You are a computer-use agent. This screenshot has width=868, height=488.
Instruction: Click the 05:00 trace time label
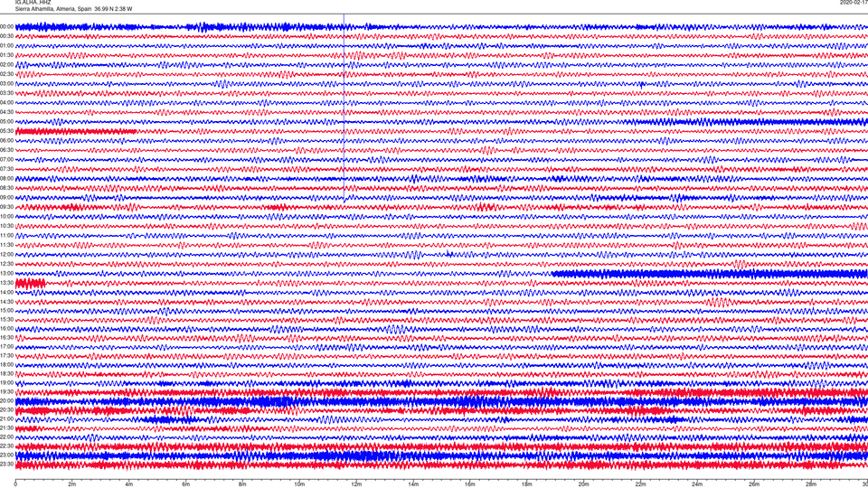tap(6, 122)
